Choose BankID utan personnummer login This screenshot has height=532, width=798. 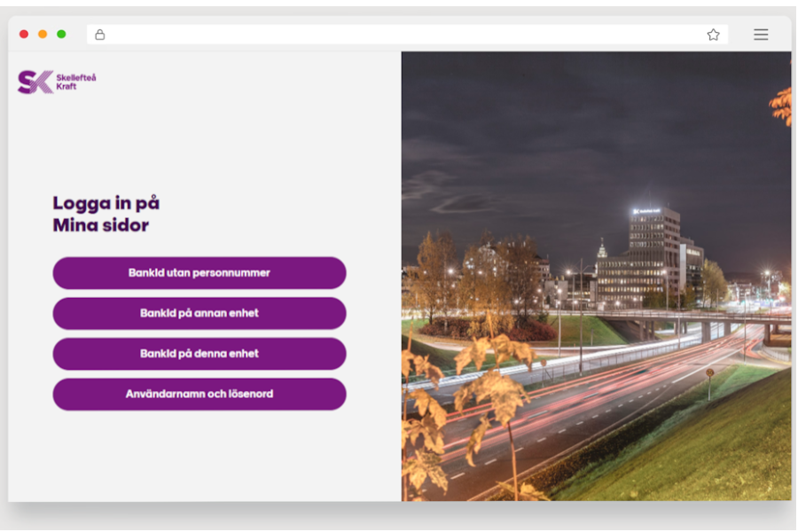click(199, 273)
